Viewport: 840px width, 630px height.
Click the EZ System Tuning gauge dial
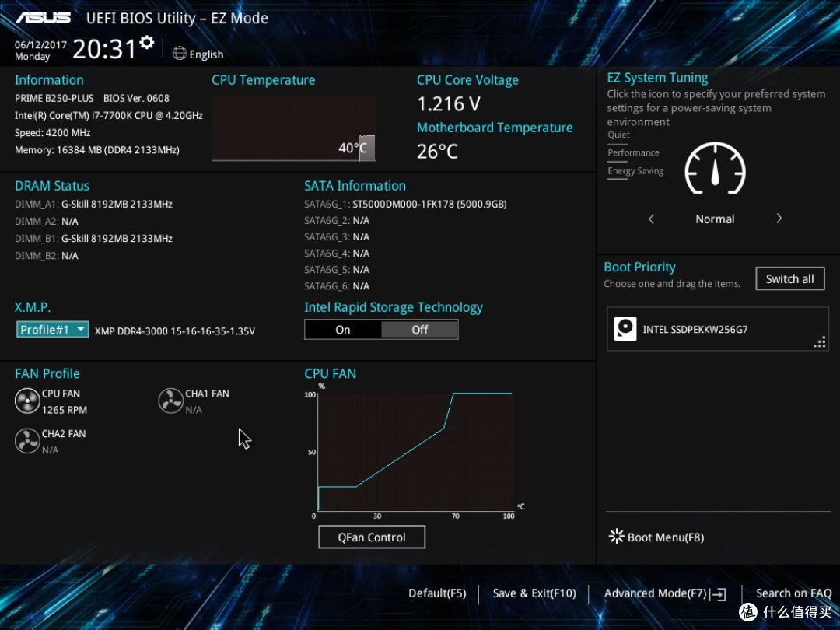pyautogui.click(x=716, y=169)
